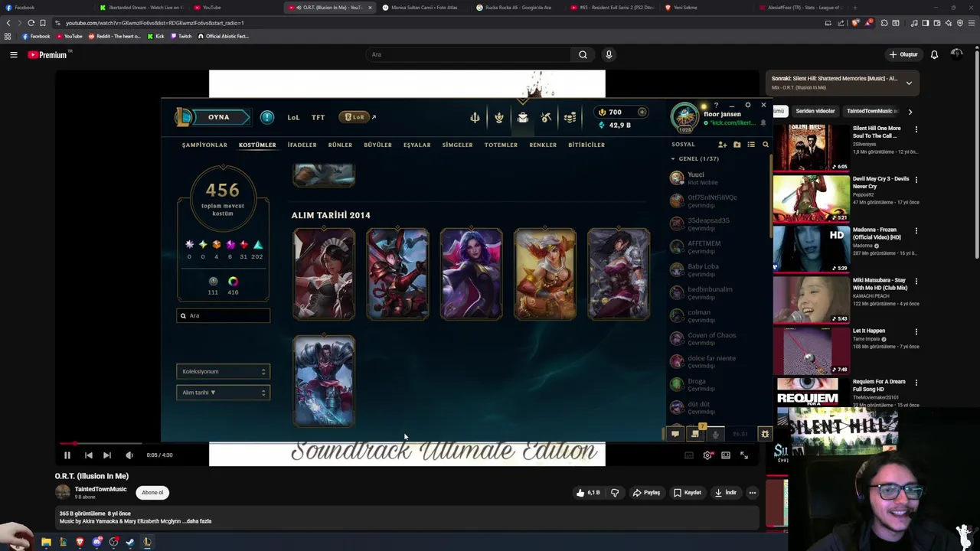
Task: Click the friends search magnifier icon
Action: pyautogui.click(x=765, y=145)
